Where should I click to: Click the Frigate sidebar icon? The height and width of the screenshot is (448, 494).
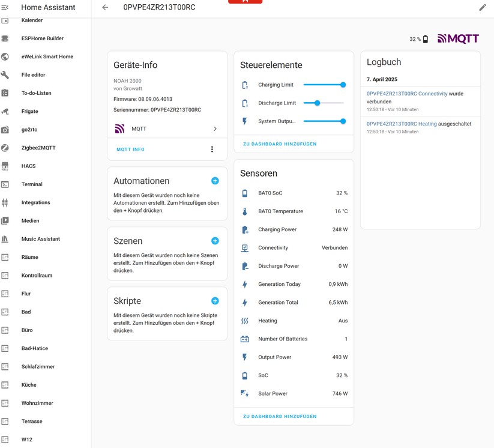pyautogui.click(x=5, y=111)
